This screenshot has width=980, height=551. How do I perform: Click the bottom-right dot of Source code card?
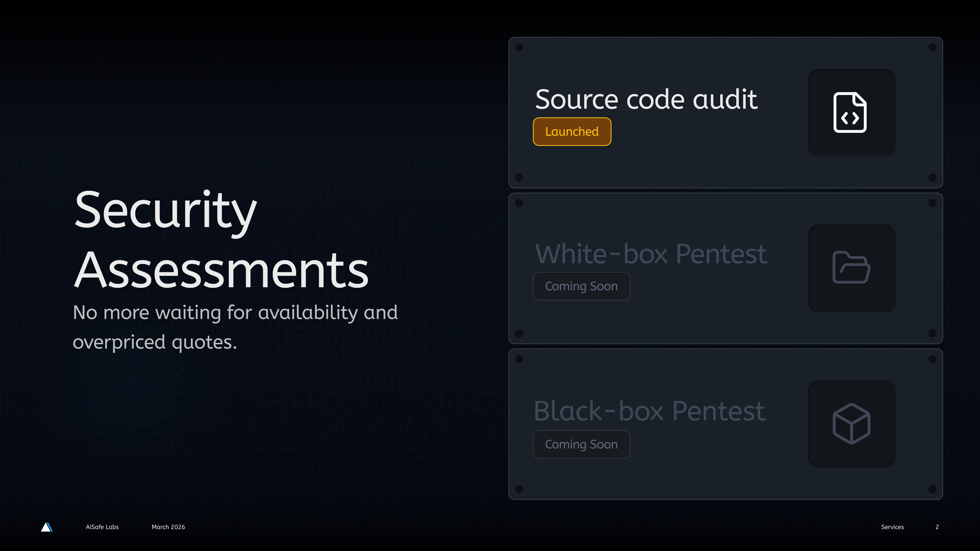point(933,178)
